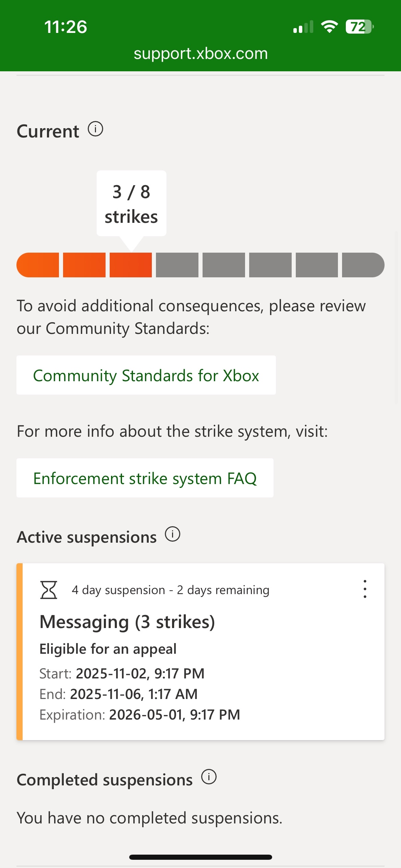Tap the last gray strike segment
The width and height of the screenshot is (401, 868).
click(x=363, y=265)
